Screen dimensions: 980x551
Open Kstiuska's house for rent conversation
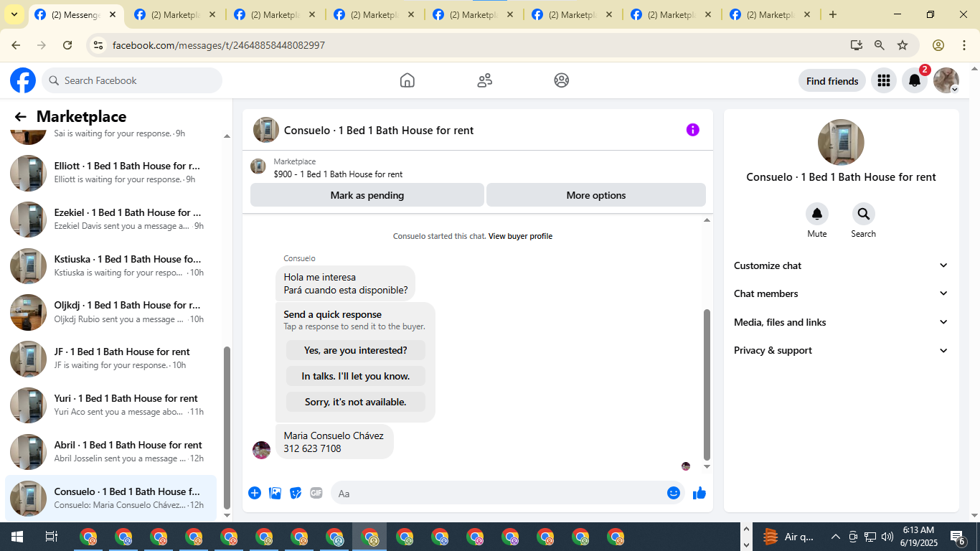[111, 266]
